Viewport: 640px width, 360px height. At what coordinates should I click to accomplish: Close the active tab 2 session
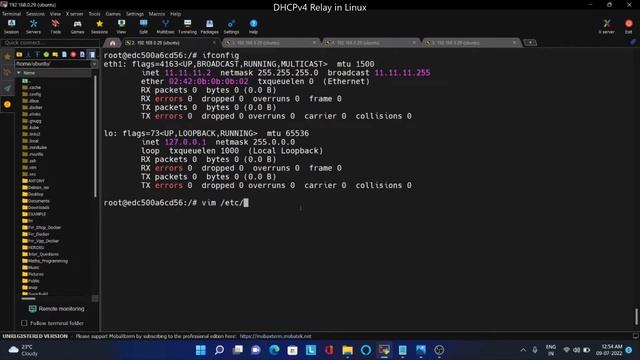214,42
